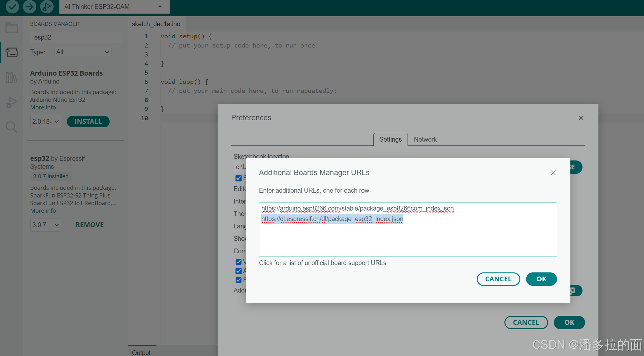The image size is (644, 356).
Task: Open the Search magnifier sidebar icon
Action: 11,127
